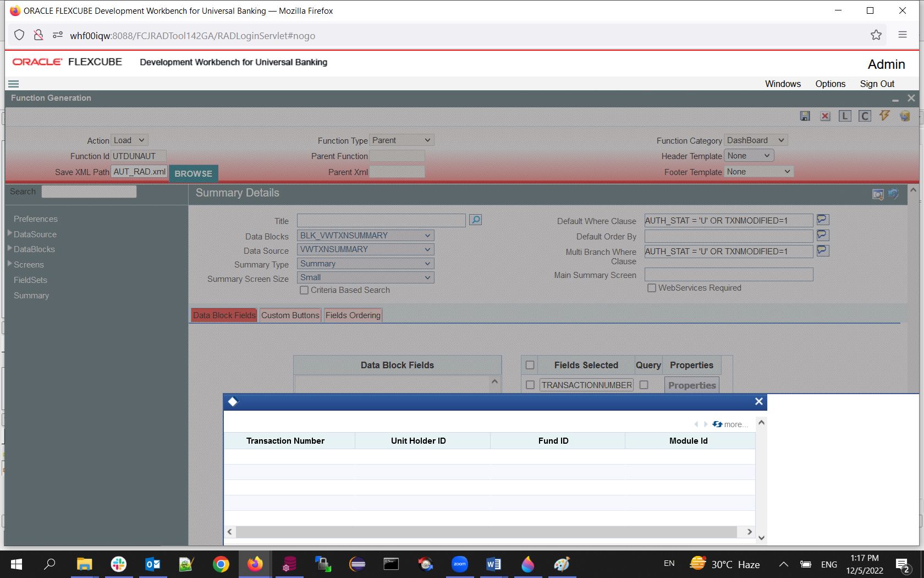The width and height of the screenshot is (924, 578).
Task: Click the L toolbar icon
Action: pos(845,116)
